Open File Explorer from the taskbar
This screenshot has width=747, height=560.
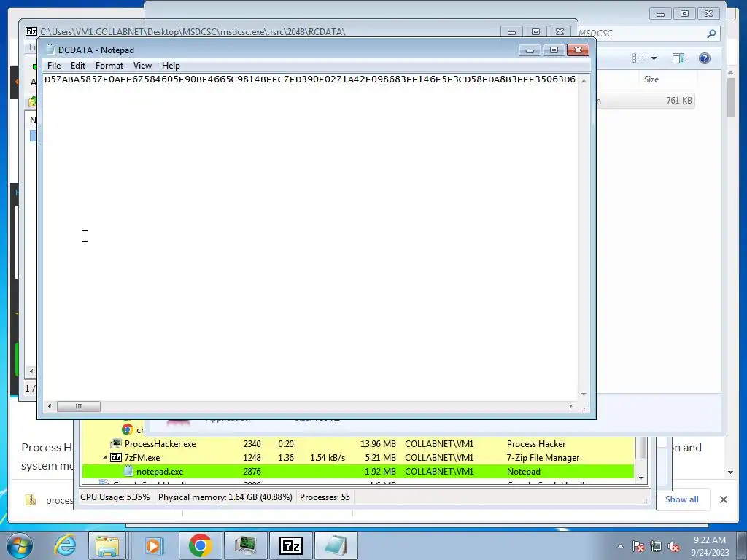pyautogui.click(x=107, y=545)
